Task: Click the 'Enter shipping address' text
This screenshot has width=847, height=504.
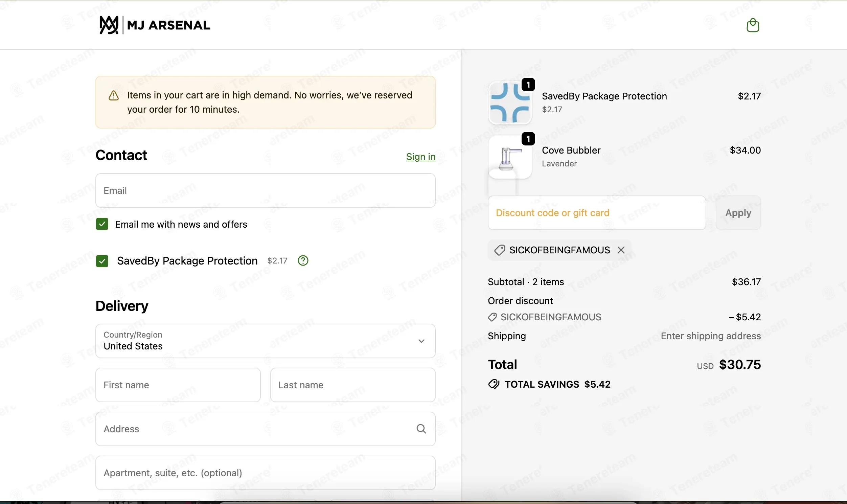Action: (711, 336)
